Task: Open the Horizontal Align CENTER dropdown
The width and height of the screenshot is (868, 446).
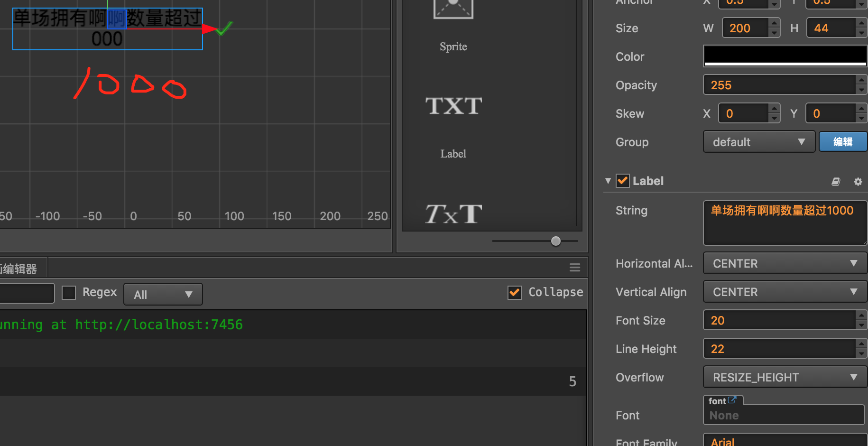Action: (785, 263)
